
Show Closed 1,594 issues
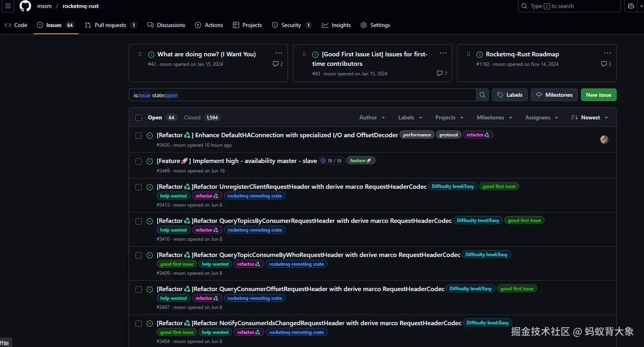(x=202, y=117)
